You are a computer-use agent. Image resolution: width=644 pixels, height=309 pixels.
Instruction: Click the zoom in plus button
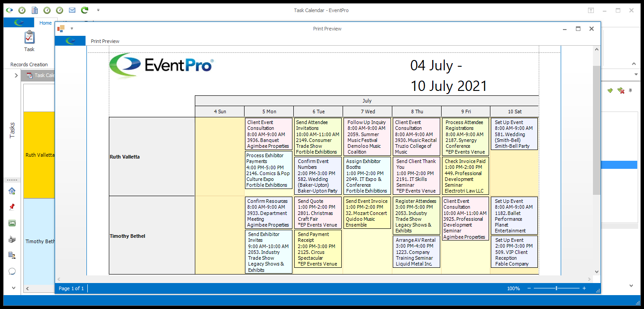click(x=584, y=288)
